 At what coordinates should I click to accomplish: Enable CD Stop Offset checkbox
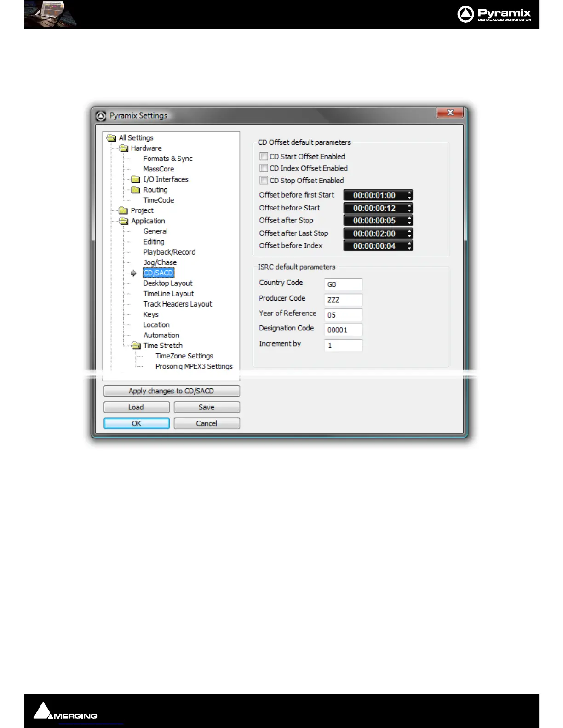tap(264, 180)
